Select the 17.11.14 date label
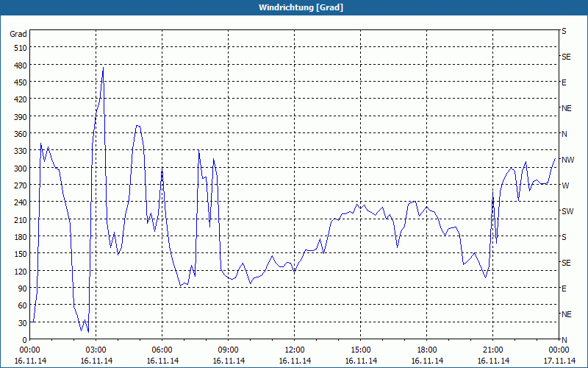Image resolution: width=588 pixels, height=368 pixels. [x=559, y=361]
